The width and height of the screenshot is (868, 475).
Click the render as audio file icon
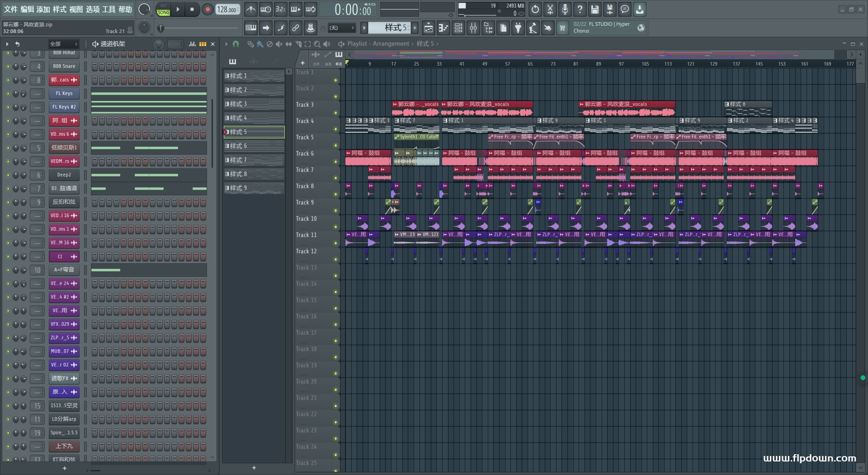click(610, 9)
